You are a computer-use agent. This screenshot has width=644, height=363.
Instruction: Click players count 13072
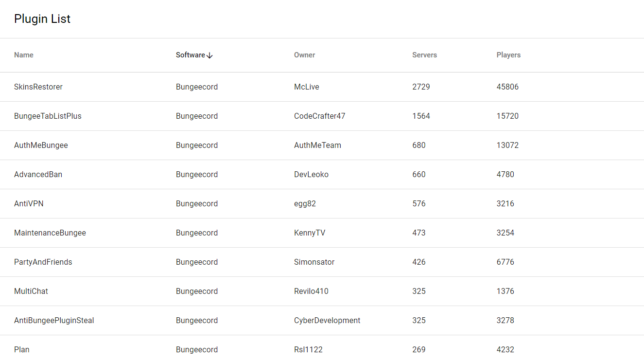tap(507, 145)
